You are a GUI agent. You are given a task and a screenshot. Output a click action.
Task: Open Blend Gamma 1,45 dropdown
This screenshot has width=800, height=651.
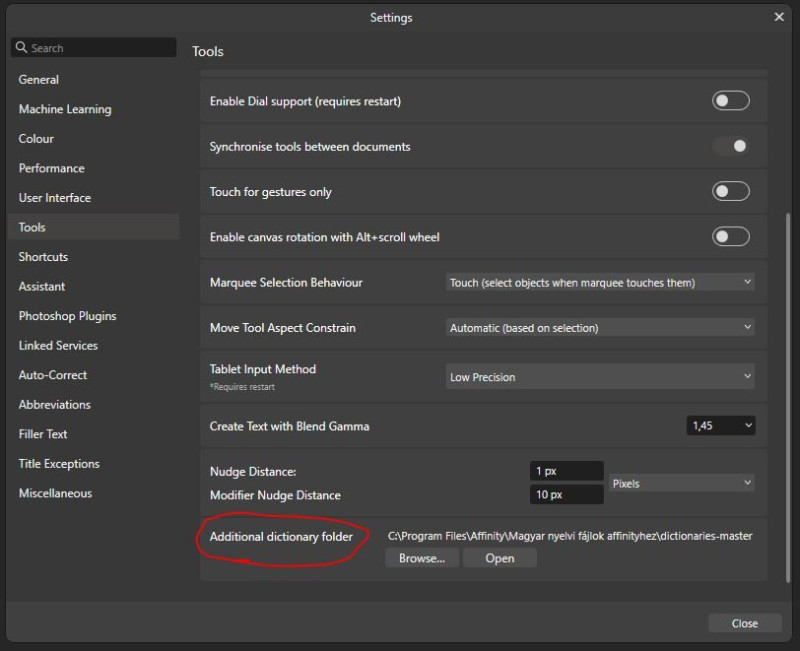720,425
